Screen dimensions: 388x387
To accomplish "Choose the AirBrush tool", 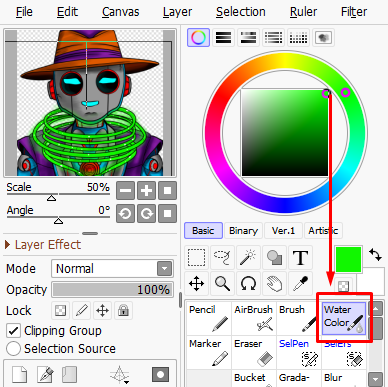I will click(254, 318).
